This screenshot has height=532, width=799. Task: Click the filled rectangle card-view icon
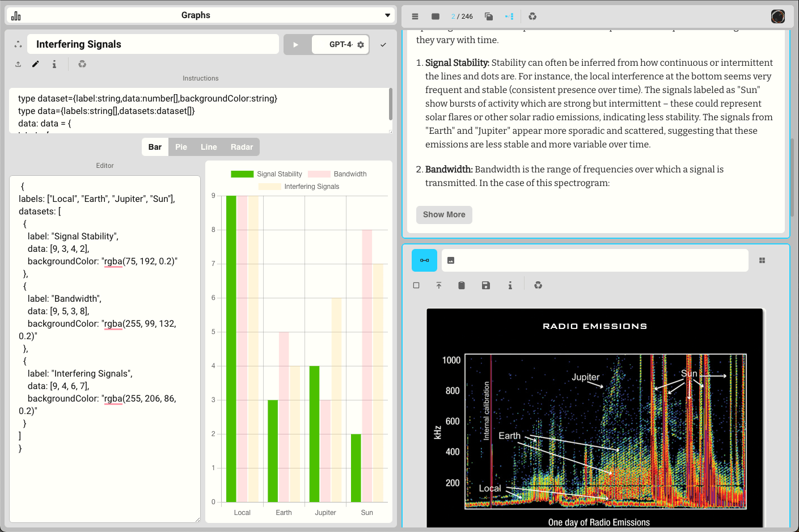pyautogui.click(x=436, y=16)
